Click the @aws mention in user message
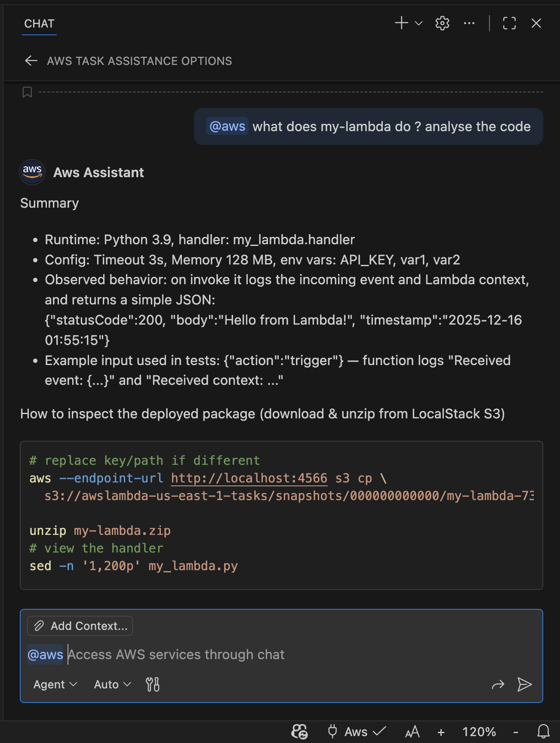The height and width of the screenshot is (743, 560). point(227,126)
